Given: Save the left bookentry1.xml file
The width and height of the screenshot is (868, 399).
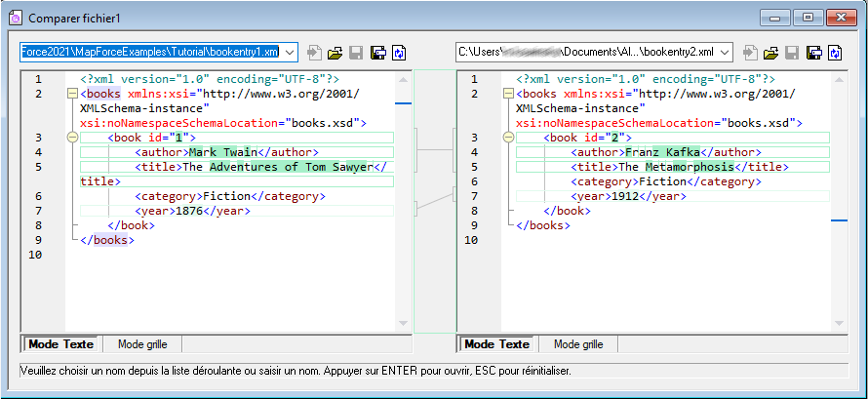Looking at the screenshot, I should tap(356, 53).
